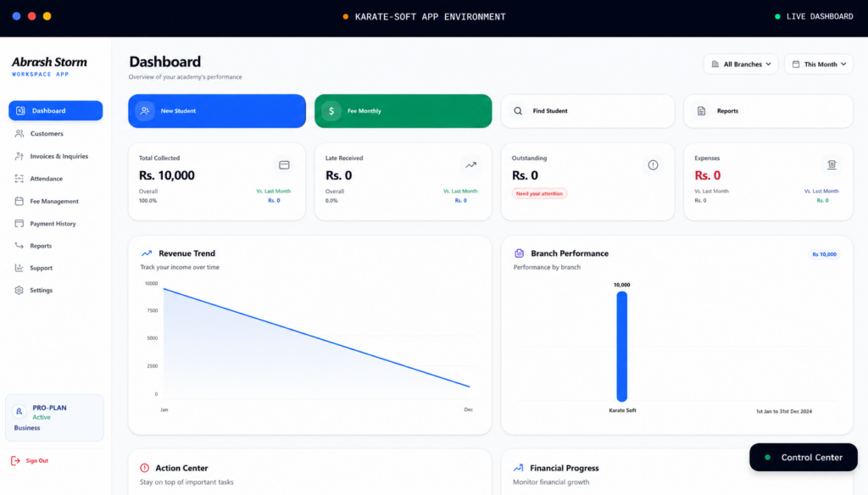Click the Sign Out arrow icon
Screen dimensions: 868x495
coord(15,460)
